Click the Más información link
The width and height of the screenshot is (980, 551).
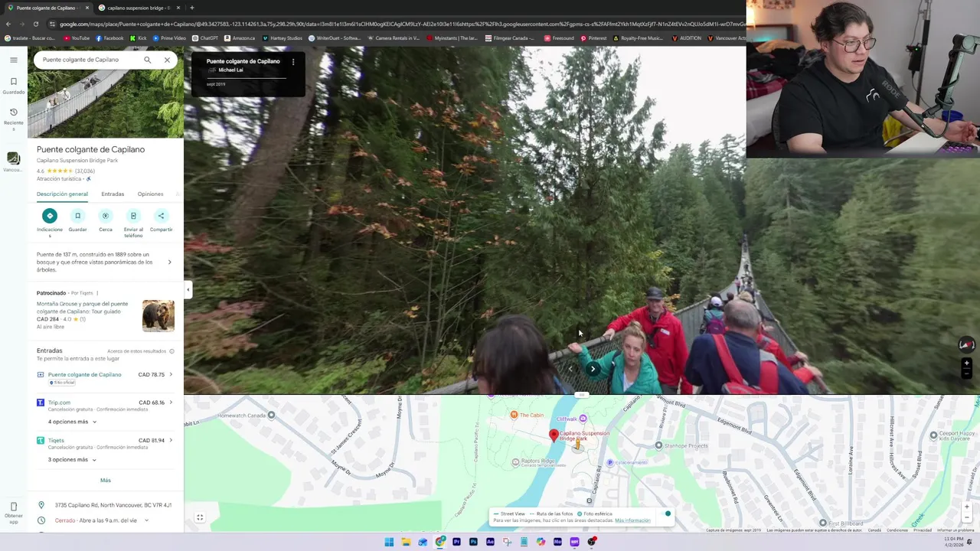tap(632, 520)
